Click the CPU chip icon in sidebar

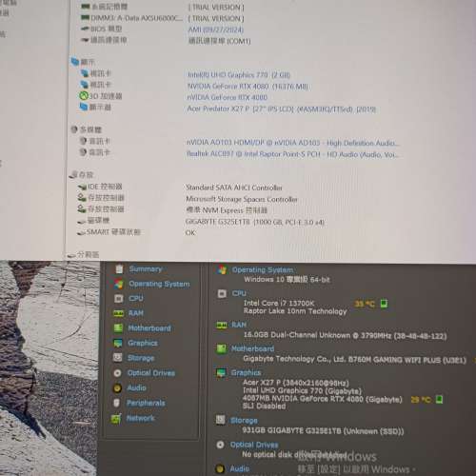(x=119, y=298)
